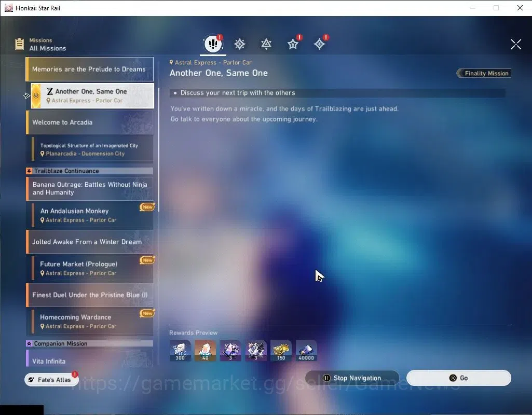
Task: Collapse Finest Duel Under the Pristine Blue (I)
Action: click(90, 295)
